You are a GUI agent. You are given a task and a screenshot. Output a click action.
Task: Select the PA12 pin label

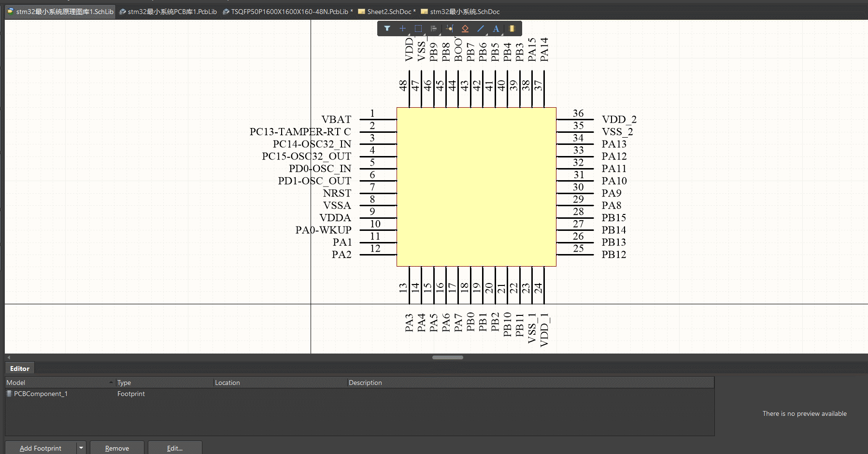click(x=614, y=156)
